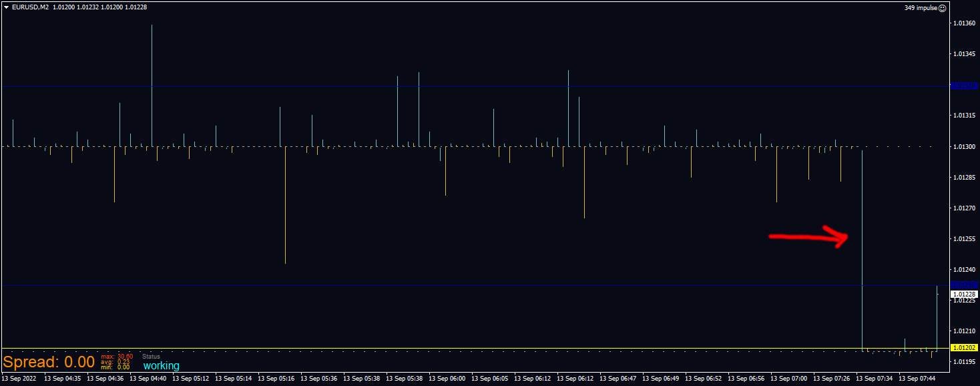The width and height of the screenshot is (980, 386).
Task: Click the 13 Sep 05:16 time label
Action: pyautogui.click(x=276, y=379)
